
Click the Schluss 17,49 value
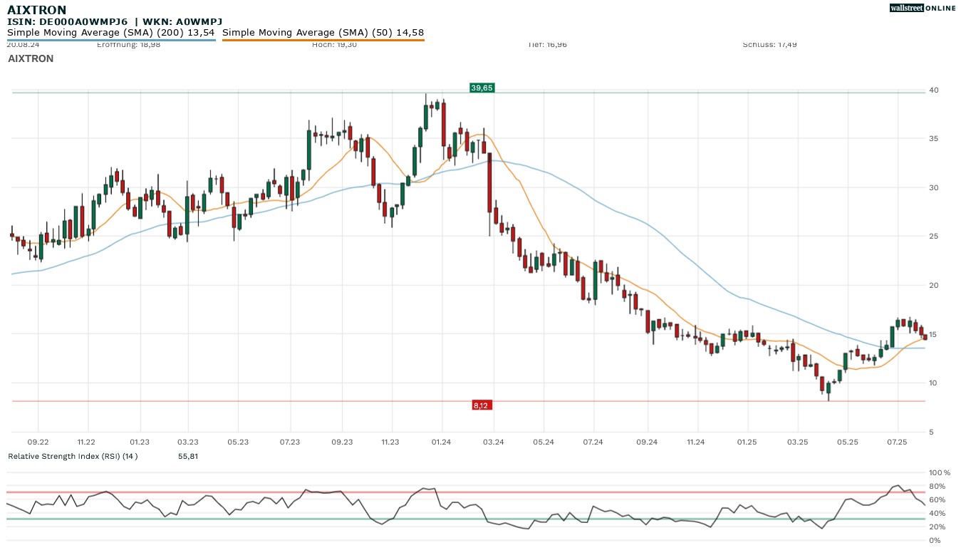coord(769,44)
